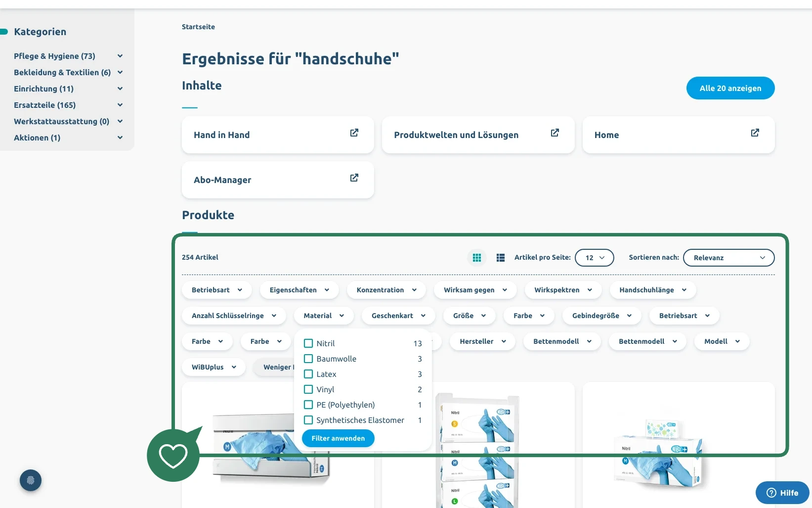The width and height of the screenshot is (812, 508).
Task: Expand the Geschenkart filter
Action: [x=398, y=316]
